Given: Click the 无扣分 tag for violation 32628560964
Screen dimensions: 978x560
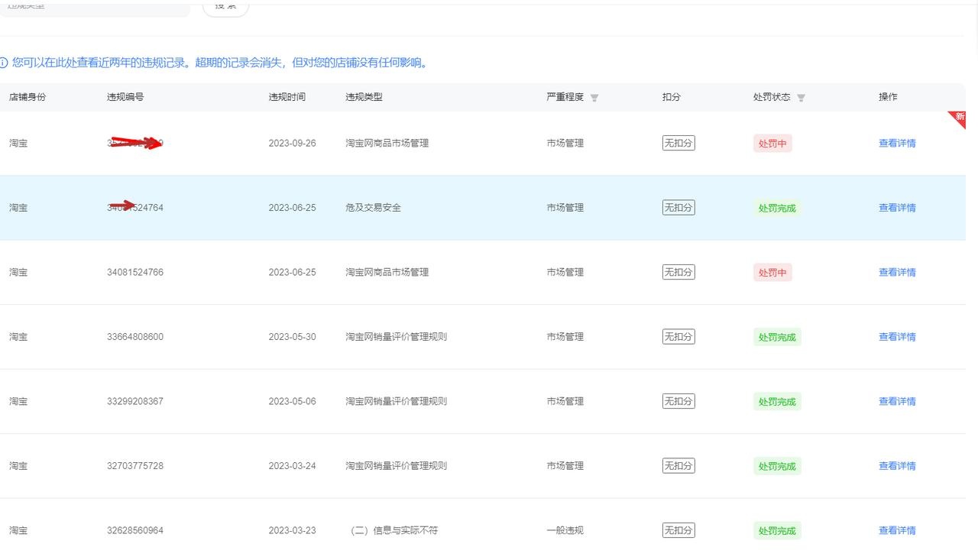Looking at the screenshot, I should click(x=678, y=530).
